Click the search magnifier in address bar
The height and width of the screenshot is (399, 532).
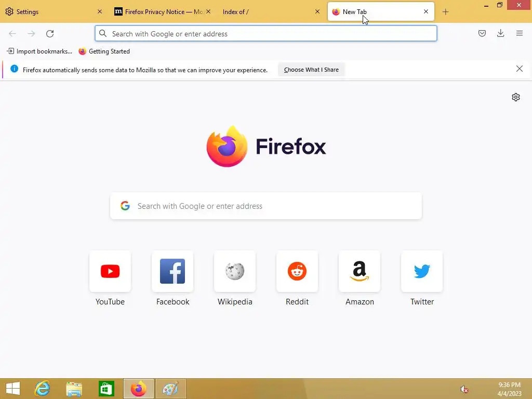[103, 34]
